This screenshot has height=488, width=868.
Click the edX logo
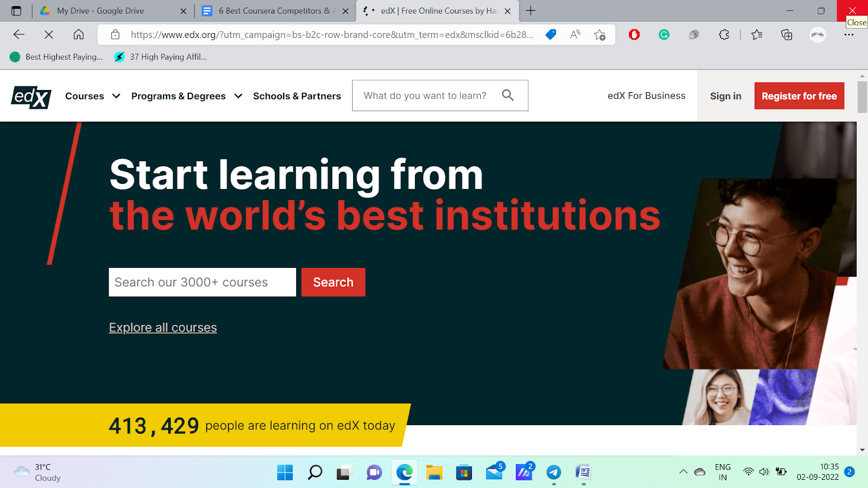[x=31, y=97]
